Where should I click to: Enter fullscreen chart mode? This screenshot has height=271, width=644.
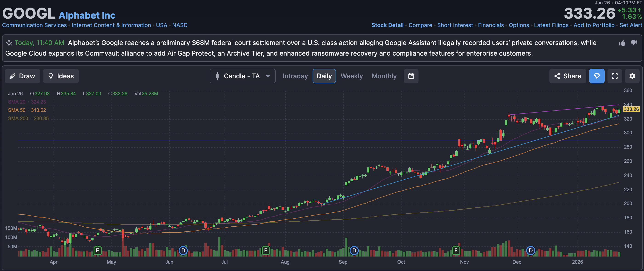[615, 76]
